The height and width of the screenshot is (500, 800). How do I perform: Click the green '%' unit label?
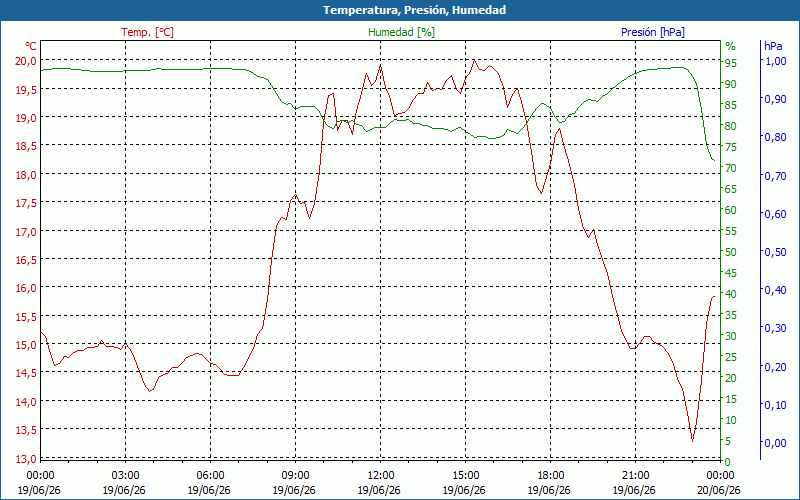point(731,46)
